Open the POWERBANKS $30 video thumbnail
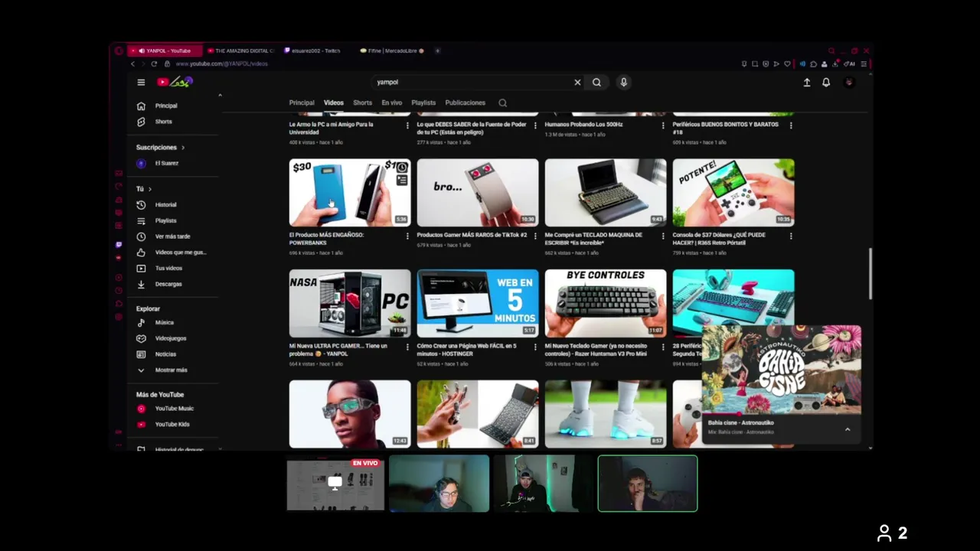The image size is (980, 551). pyautogui.click(x=349, y=193)
